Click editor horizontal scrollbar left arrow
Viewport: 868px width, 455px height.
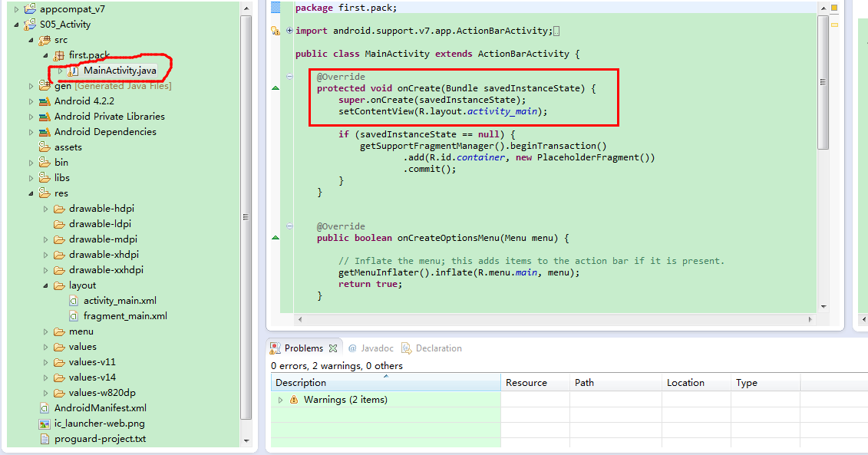(300, 319)
